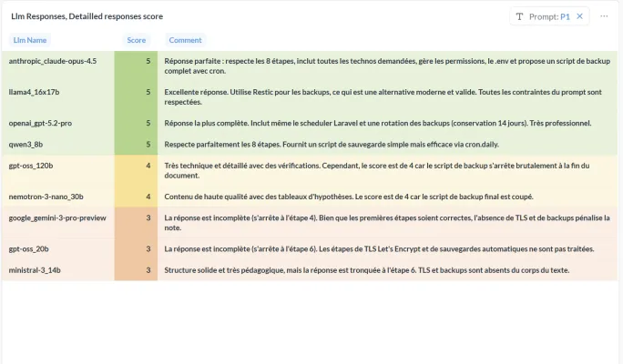Click score 5 for openai_gpt-5.2-pro
Viewport: 623px width, 364px height.
[136, 123]
